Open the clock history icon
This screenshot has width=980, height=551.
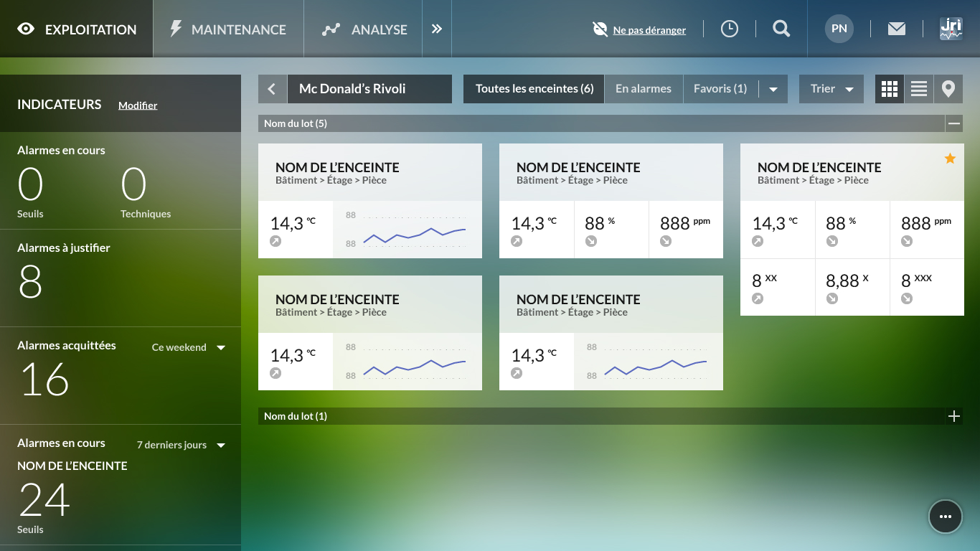tap(730, 29)
